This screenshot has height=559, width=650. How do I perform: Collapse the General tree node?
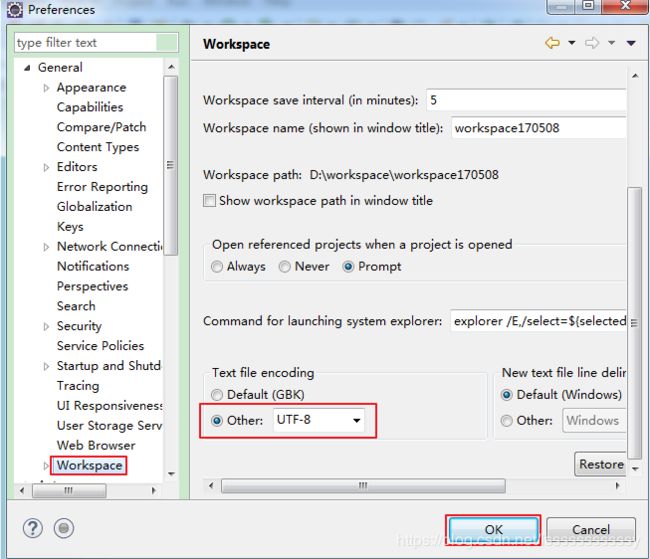click(x=27, y=68)
